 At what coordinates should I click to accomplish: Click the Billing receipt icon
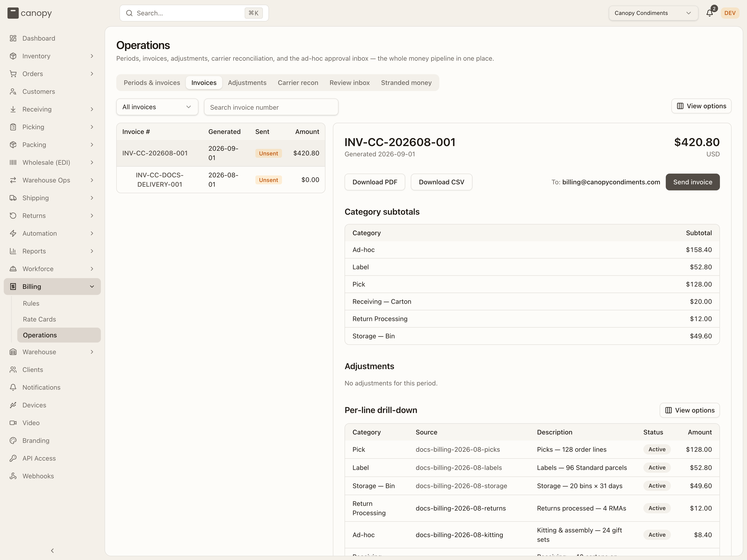pos(13,287)
